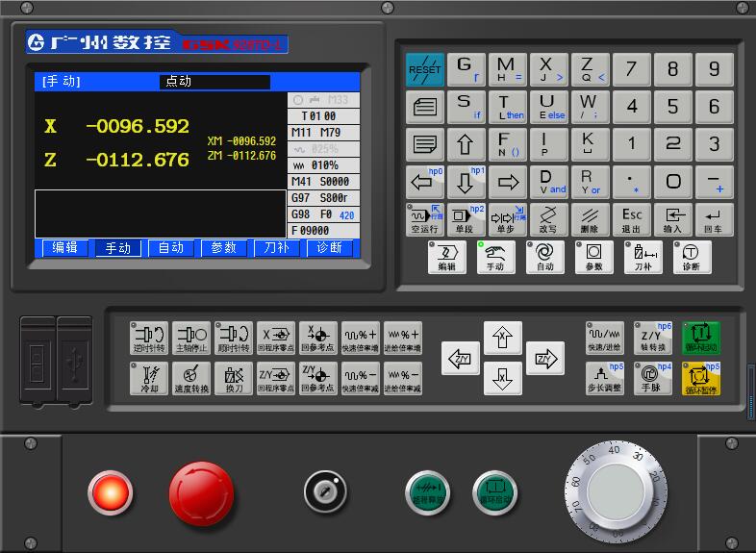
Task: Switch to the 诊断 tab on the screen
Action: tap(329, 248)
